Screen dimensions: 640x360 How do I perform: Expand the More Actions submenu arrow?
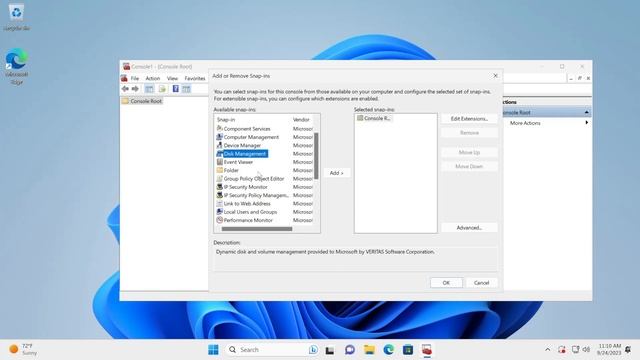tap(587, 123)
